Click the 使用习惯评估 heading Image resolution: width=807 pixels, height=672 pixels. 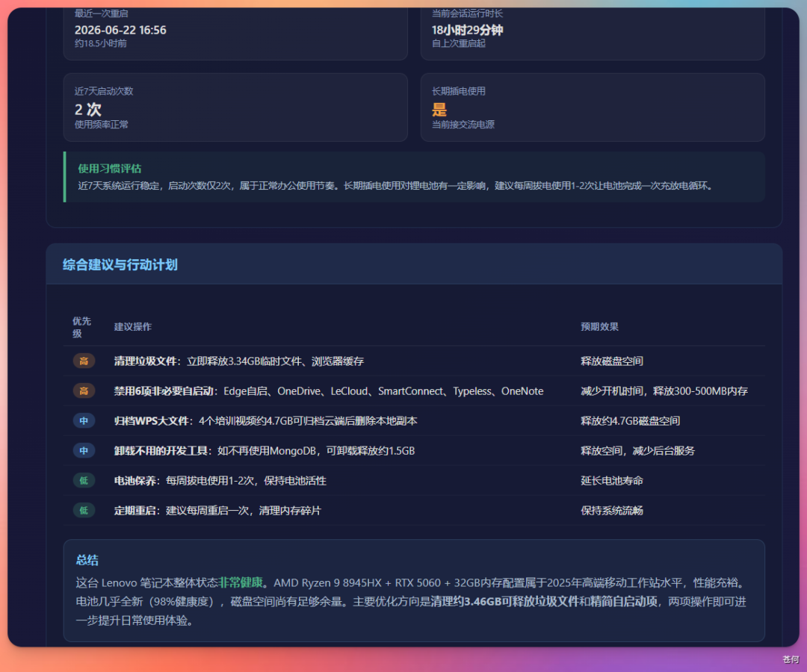click(109, 169)
